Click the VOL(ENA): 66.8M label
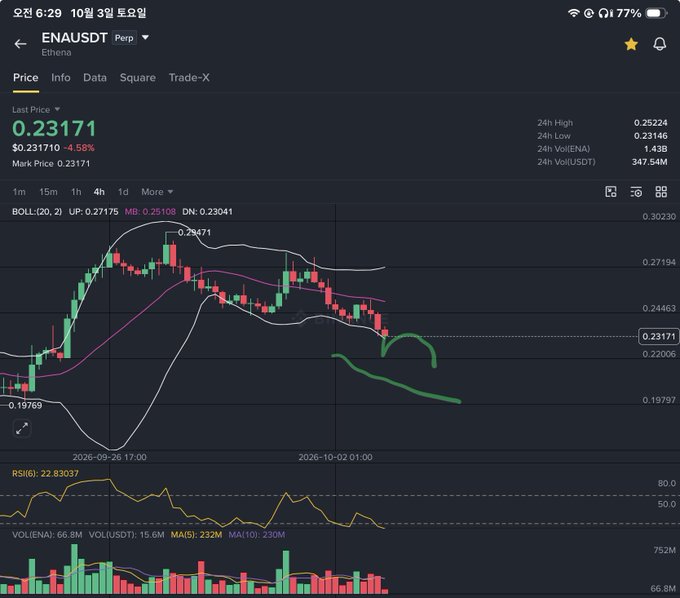Image resolution: width=680 pixels, height=598 pixels. point(47,535)
